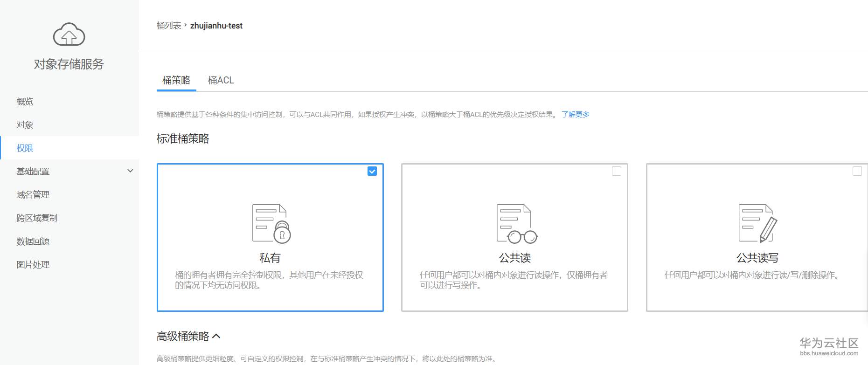
Task: Click the 高级桶策略 heading text
Action: 183,336
